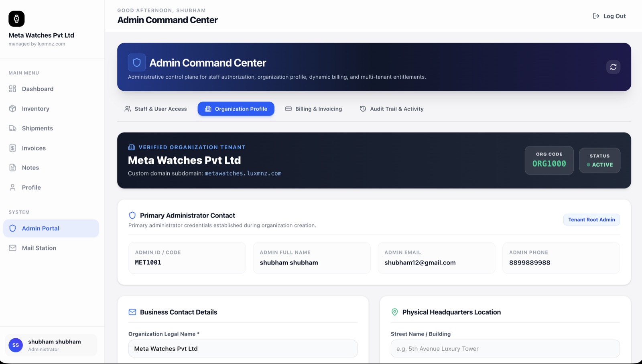Click the Street Name / Building field
This screenshot has height=364, width=642.
tap(505, 349)
